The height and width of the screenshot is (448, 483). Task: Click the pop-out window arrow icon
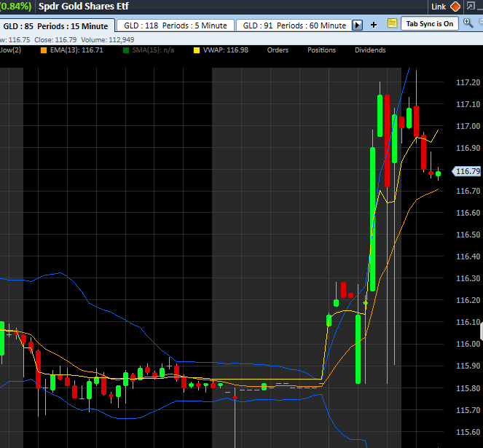coord(470,7)
